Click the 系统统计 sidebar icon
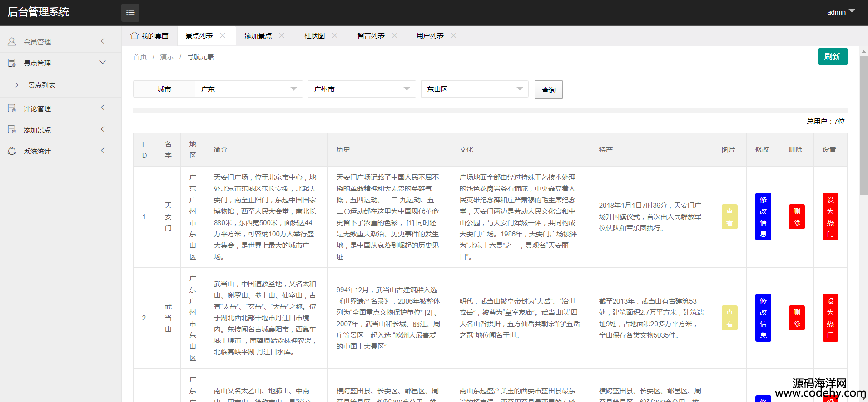This screenshot has width=868, height=402. (12, 151)
